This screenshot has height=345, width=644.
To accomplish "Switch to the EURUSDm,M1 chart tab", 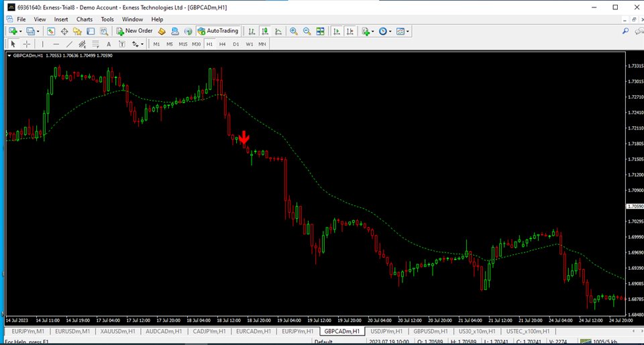I will pos(72,331).
